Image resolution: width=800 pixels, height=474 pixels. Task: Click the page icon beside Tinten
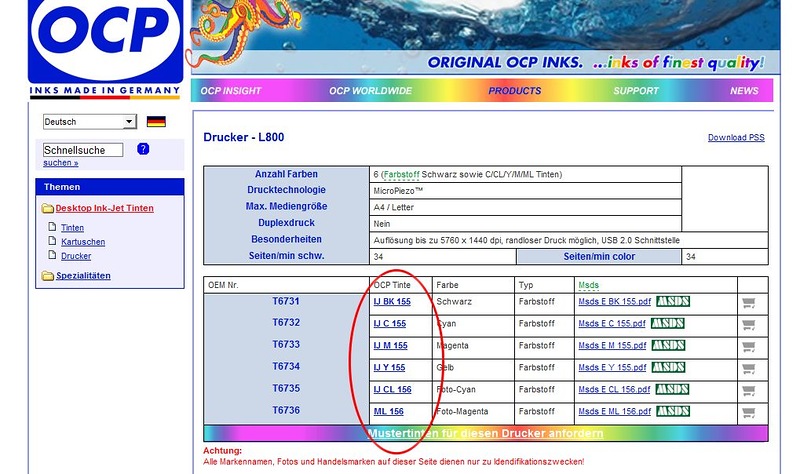[x=52, y=227]
